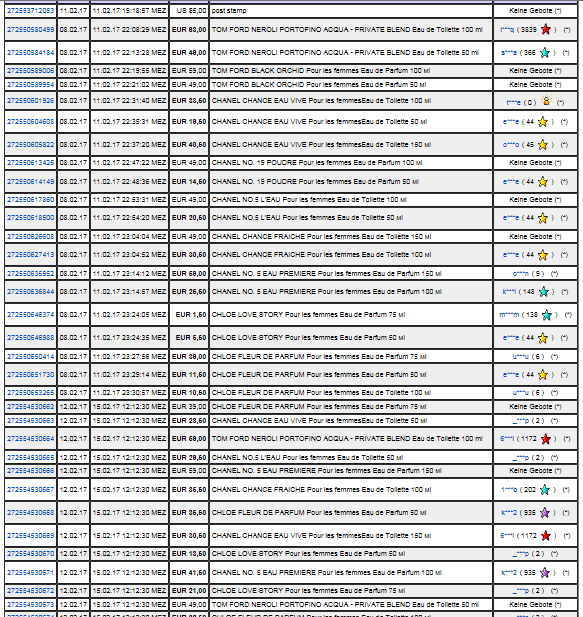The width and height of the screenshot is (583, 617).
Task: Open item number 272554530673
Action: click(x=31, y=605)
